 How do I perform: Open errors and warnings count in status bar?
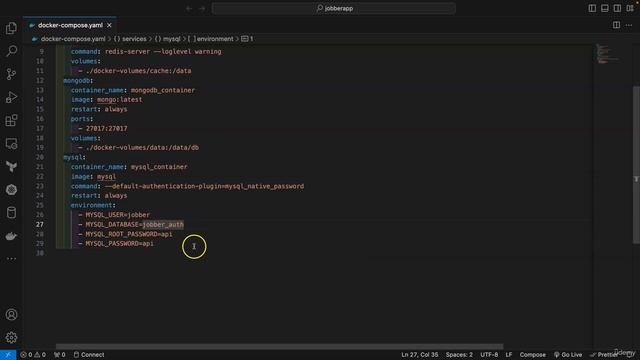pyautogui.click(x=33, y=355)
